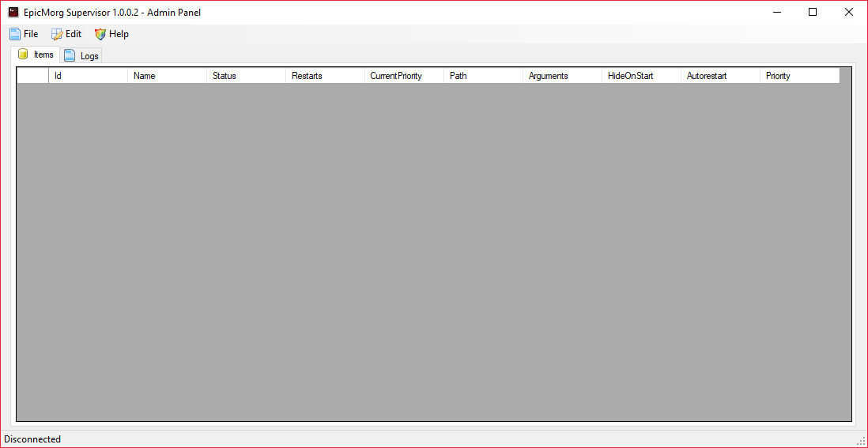Screen dimensions: 868x448
Task: Sort by the Restarts column header
Action: [x=326, y=77]
